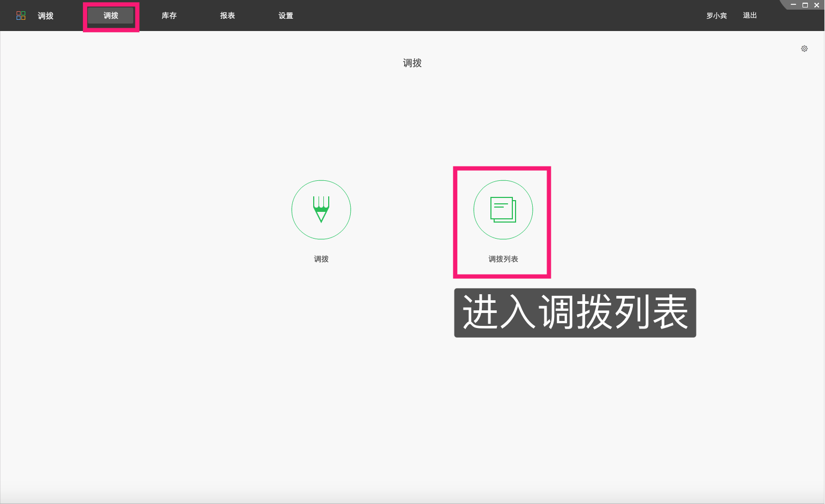Click the user name 罗小宾

[716, 16]
